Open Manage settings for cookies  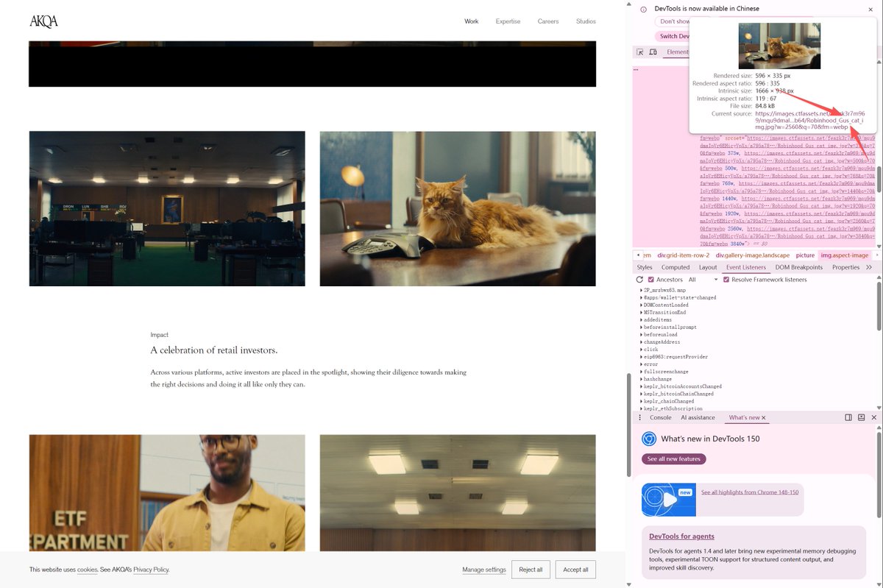point(484,570)
